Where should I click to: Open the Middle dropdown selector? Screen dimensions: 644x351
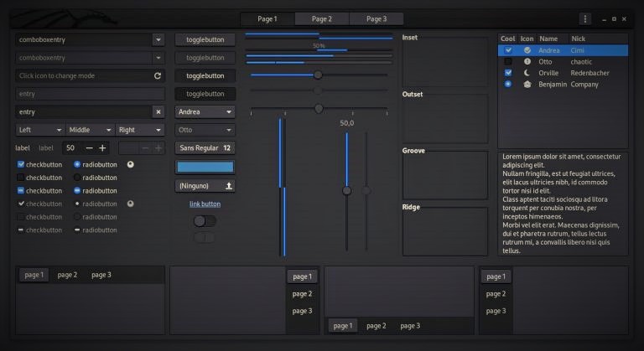point(91,130)
